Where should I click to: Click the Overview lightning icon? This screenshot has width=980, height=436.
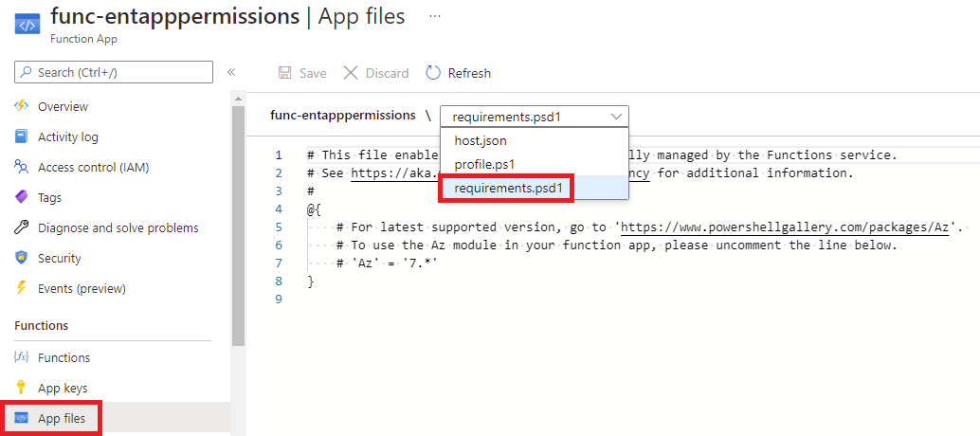(x=22, y=106)
